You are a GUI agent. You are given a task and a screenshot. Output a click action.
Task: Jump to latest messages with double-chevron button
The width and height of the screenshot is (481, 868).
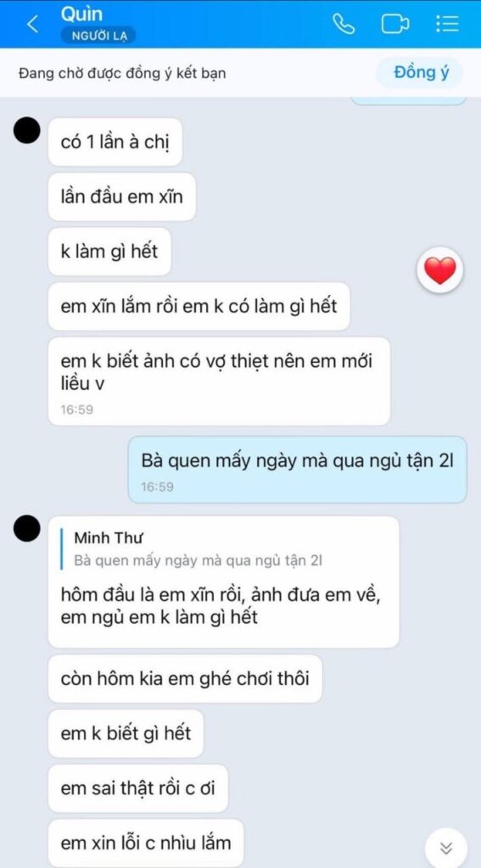[446, 848]
